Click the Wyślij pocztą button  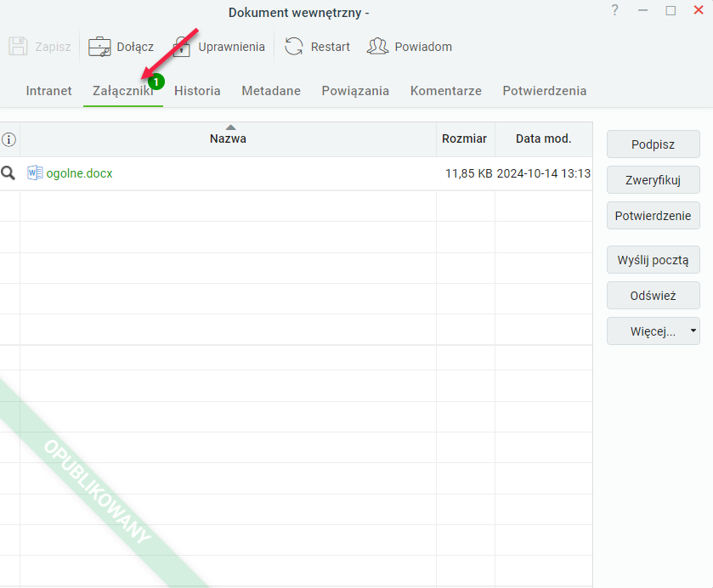(x=653, y=260)
